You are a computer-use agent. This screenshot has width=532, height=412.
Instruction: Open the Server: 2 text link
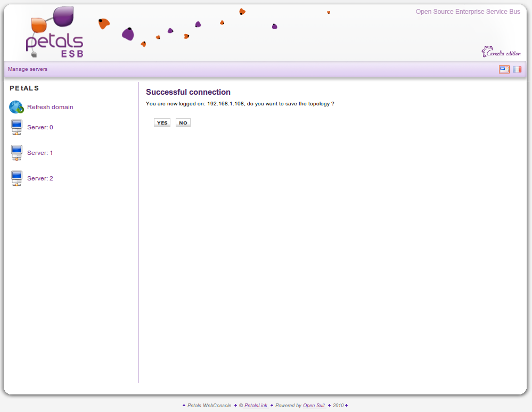point(40,178)
